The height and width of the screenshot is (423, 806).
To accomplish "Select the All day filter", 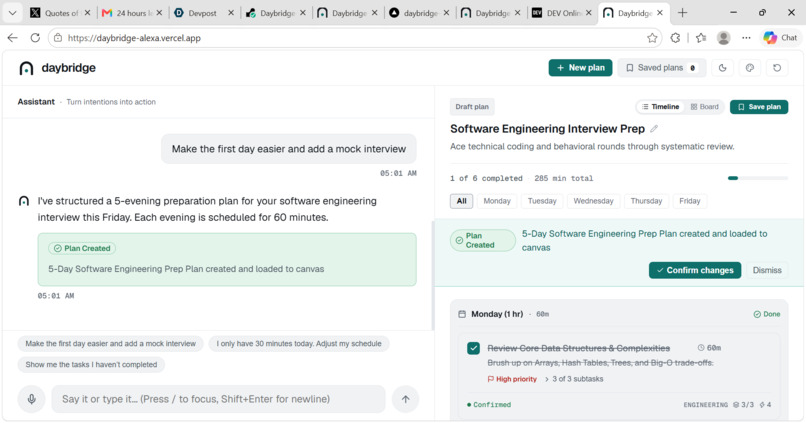I will pos(462,201).
